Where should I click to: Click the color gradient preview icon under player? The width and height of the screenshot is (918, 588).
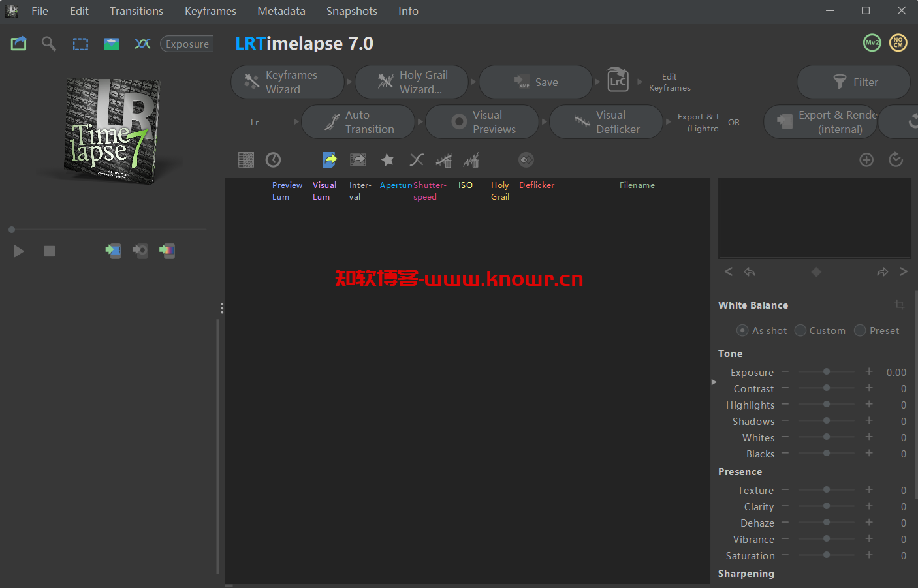[167, 251]
